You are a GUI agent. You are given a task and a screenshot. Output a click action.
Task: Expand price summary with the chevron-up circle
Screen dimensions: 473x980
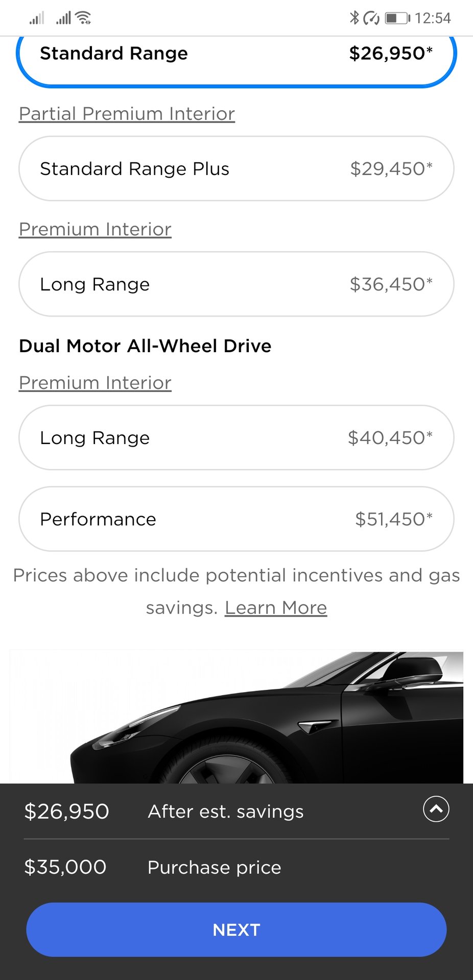click(x=436, y=809)
